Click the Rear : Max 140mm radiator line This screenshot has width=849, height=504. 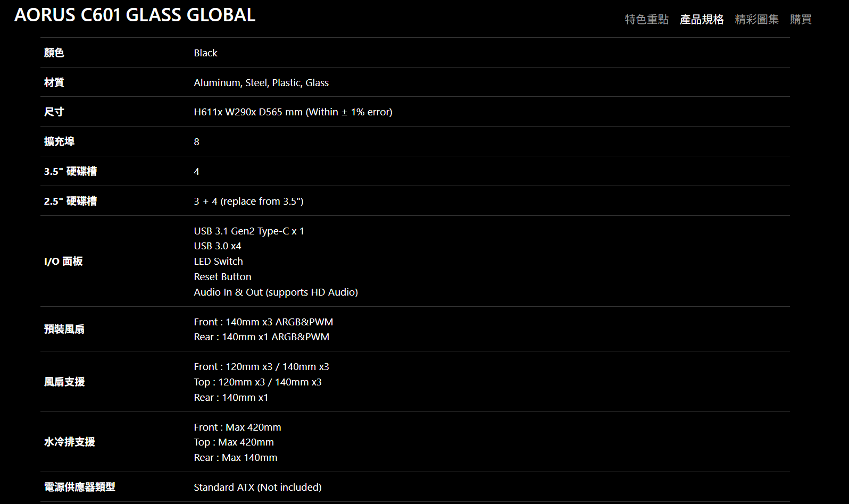[x=235, y=458]
